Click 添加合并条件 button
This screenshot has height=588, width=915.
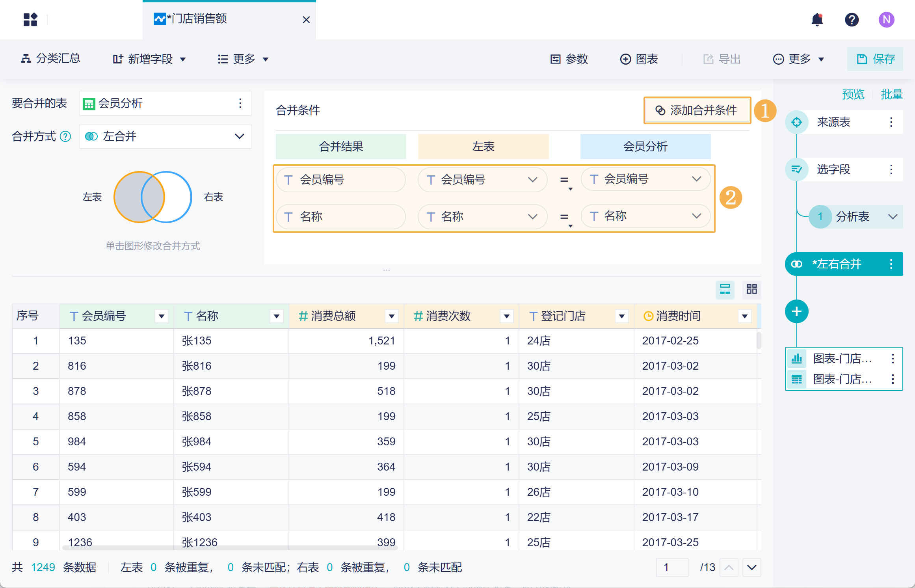(x=697, y=110)
